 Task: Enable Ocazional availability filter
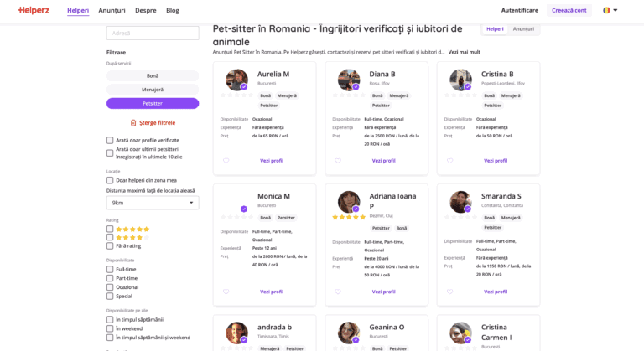point(110,287)
